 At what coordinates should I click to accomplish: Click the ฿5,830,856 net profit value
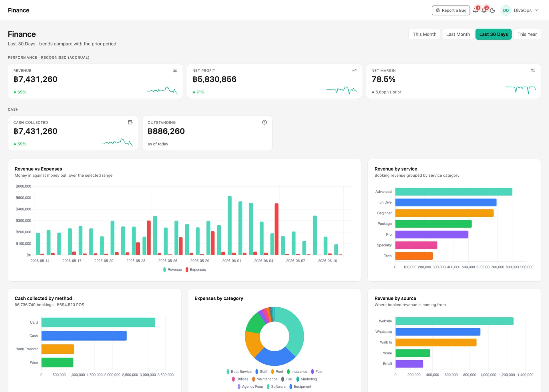(214, 79)
